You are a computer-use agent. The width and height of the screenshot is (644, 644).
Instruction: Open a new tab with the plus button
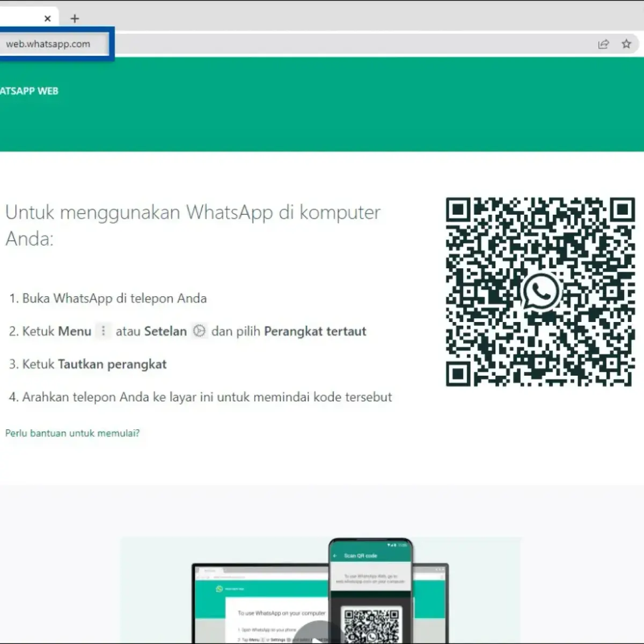(75, 19)
